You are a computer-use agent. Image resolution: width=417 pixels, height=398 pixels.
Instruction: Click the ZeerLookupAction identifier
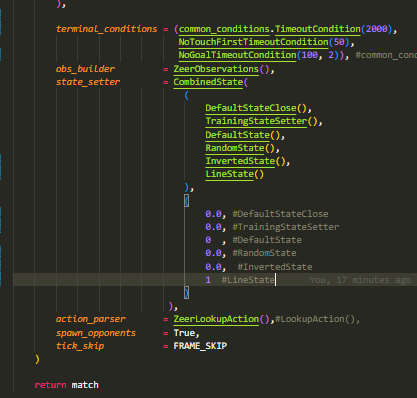(216, 319)
